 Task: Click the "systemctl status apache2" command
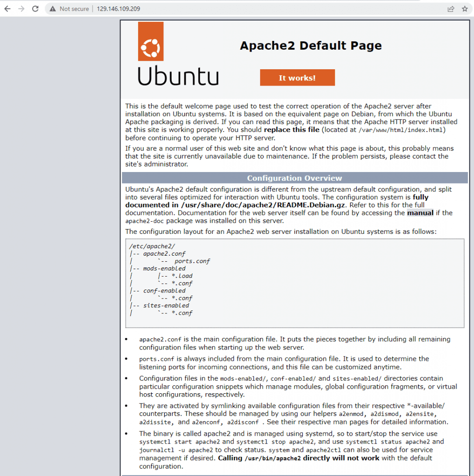(388, 442)
